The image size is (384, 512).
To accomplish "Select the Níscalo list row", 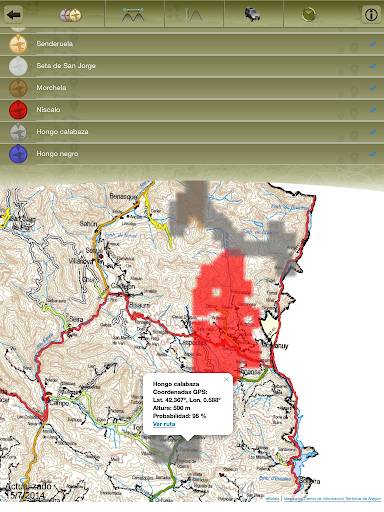I will 192,110.
